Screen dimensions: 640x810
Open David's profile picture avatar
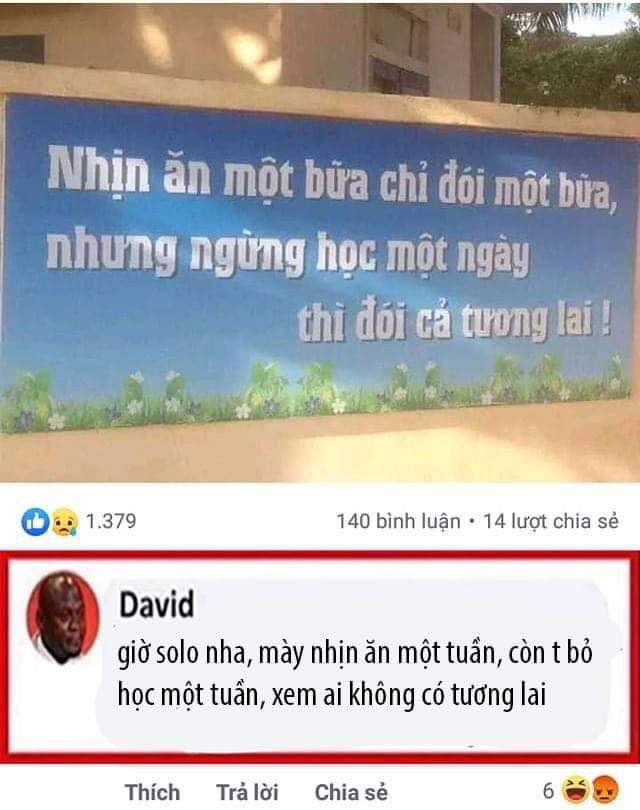click(x=63, y=617)
